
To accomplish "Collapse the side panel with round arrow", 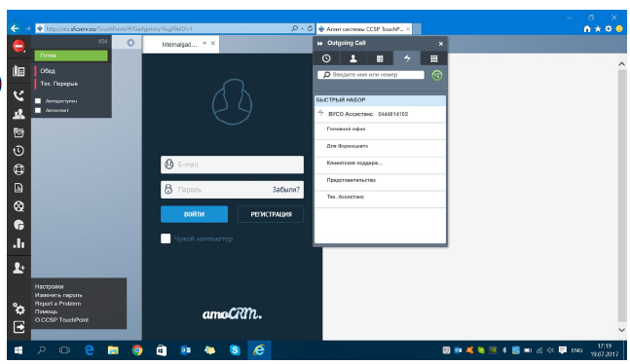I will point(130,43).
